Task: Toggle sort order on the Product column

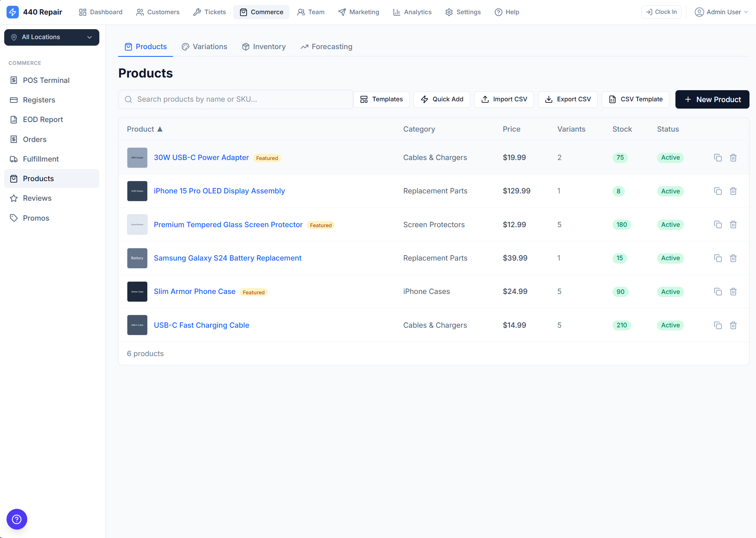Action: [145, 129]
